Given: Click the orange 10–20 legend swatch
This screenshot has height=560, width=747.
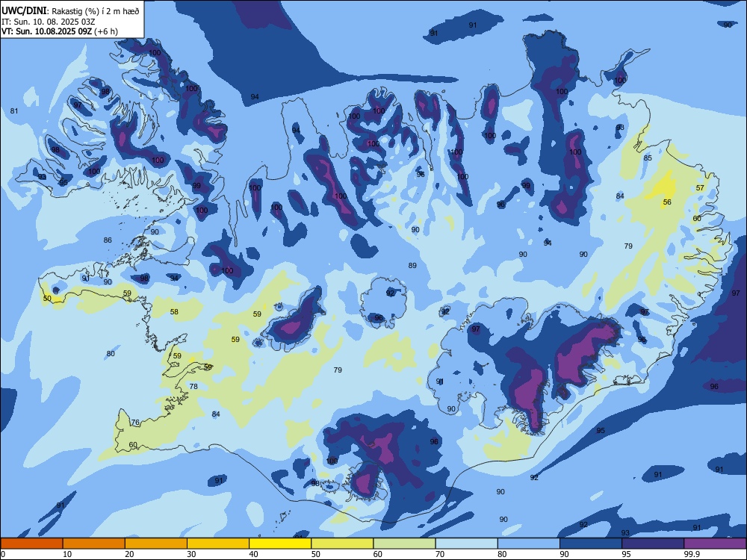Looking at the screenshot, I should (94, 544).
